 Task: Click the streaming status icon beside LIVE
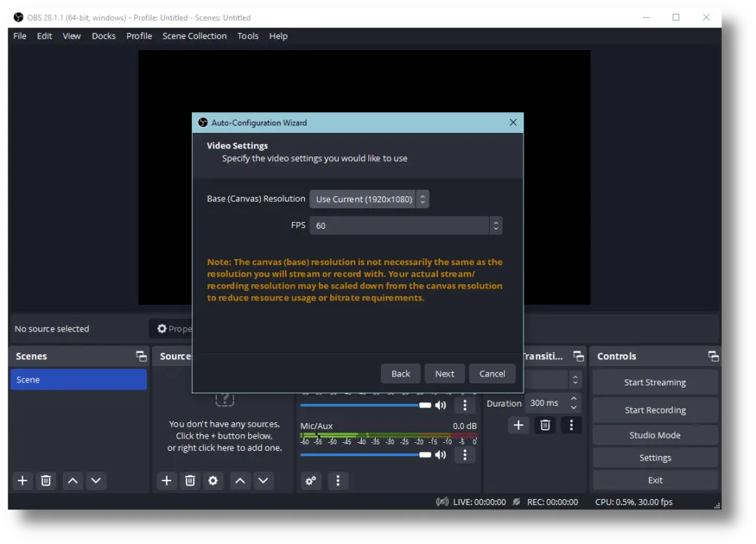[x=442, y=502]
